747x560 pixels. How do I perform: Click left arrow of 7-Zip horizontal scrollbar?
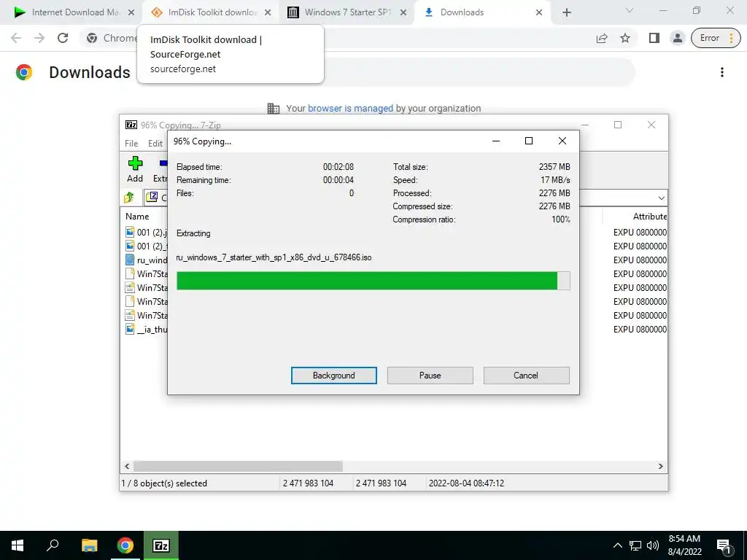point(127,466)
